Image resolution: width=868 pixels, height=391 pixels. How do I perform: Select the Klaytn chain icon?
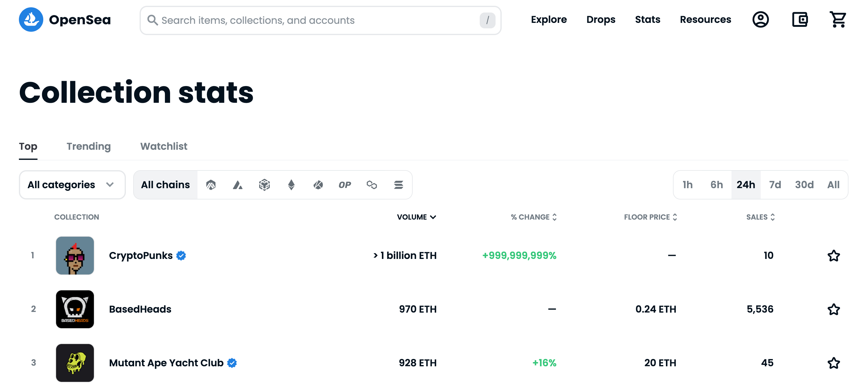pyautogui.click(x=318, y=185)
